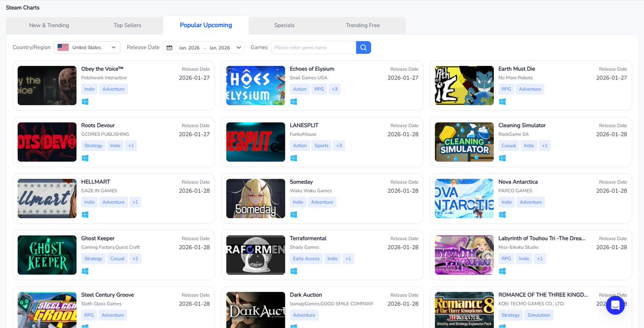Open the Earth Must Die title link

pyautogui.click(x=517, y=69)
